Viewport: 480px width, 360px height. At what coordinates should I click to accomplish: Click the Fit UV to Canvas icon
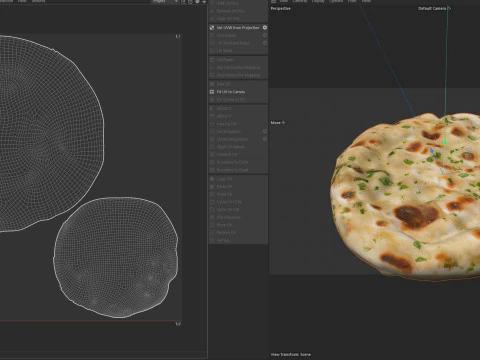coord(212,92)
